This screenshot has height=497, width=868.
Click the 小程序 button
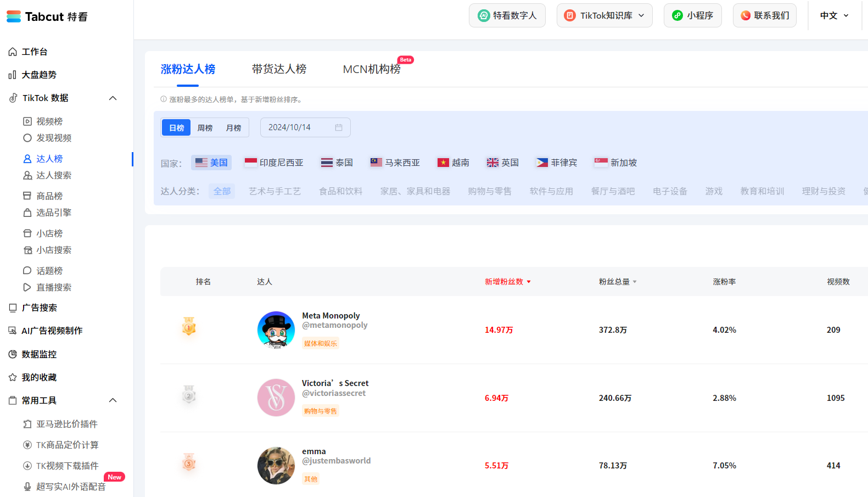click(693, 15)
